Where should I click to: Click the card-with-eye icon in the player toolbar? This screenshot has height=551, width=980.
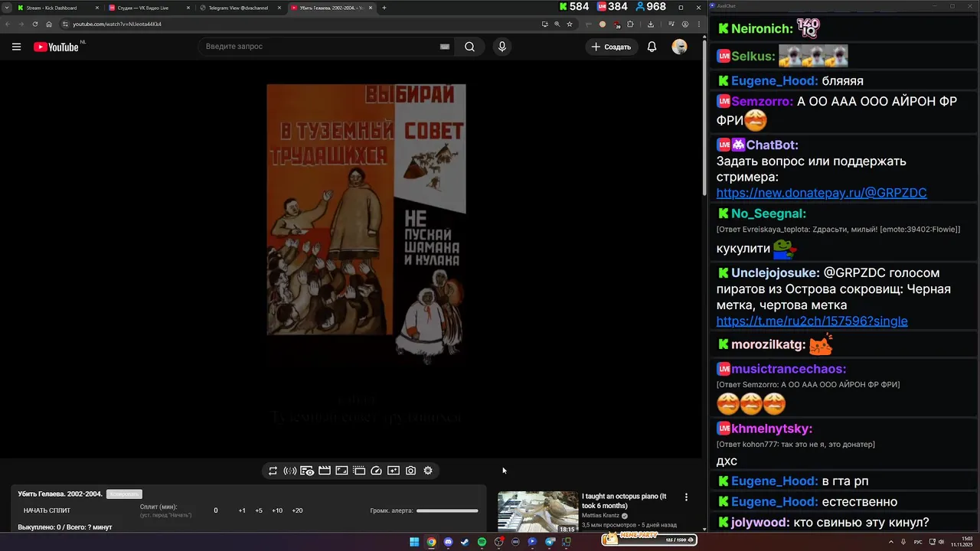[x=307, y=471]
